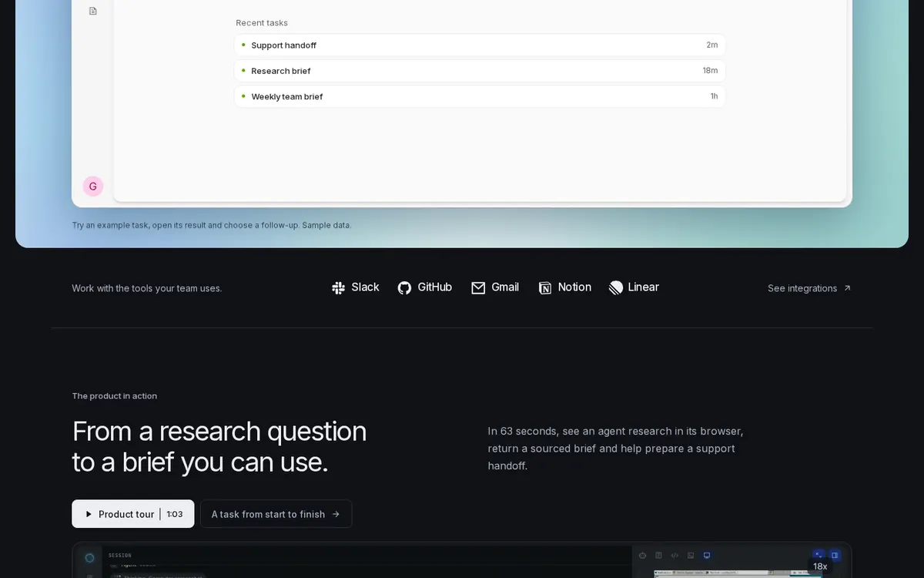Open the Support handoff task

click(480, 45)
